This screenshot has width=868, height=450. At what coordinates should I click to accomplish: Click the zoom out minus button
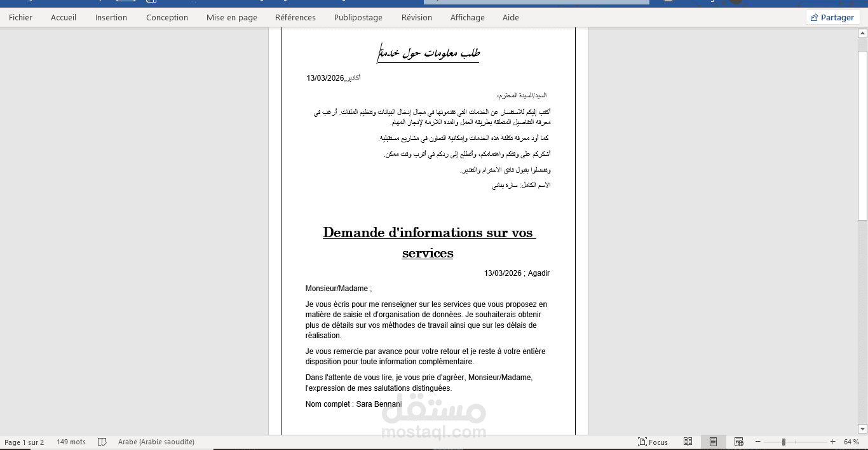758,442
